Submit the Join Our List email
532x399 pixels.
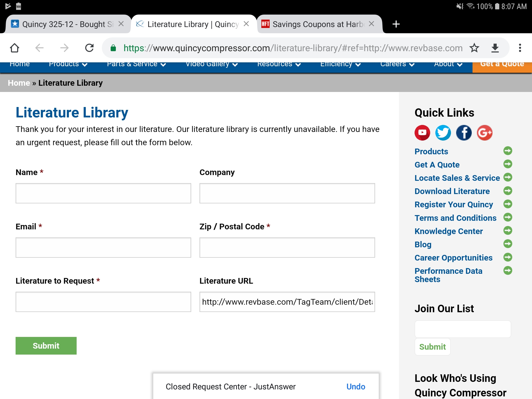pos(433,347)
